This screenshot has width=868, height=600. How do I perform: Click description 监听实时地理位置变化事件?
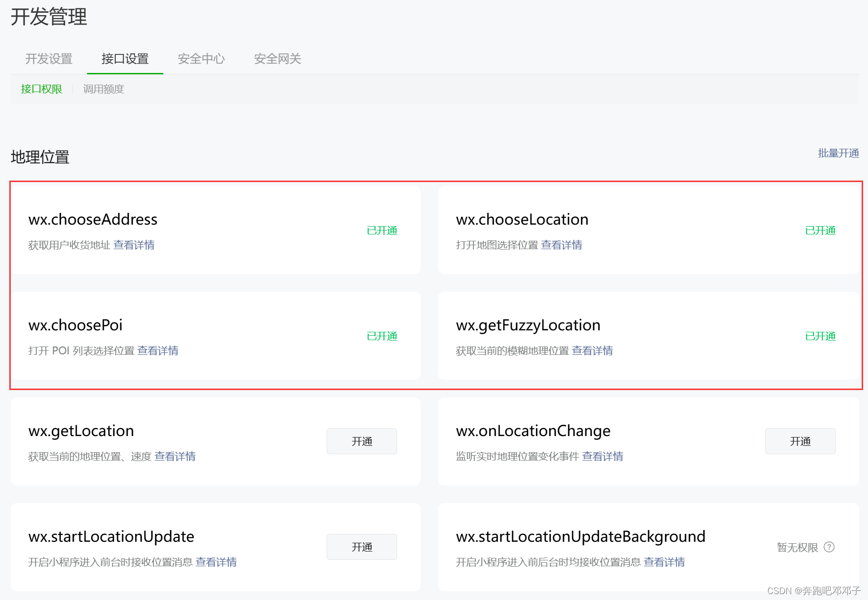pyautogui.click(x=517, y=456)
